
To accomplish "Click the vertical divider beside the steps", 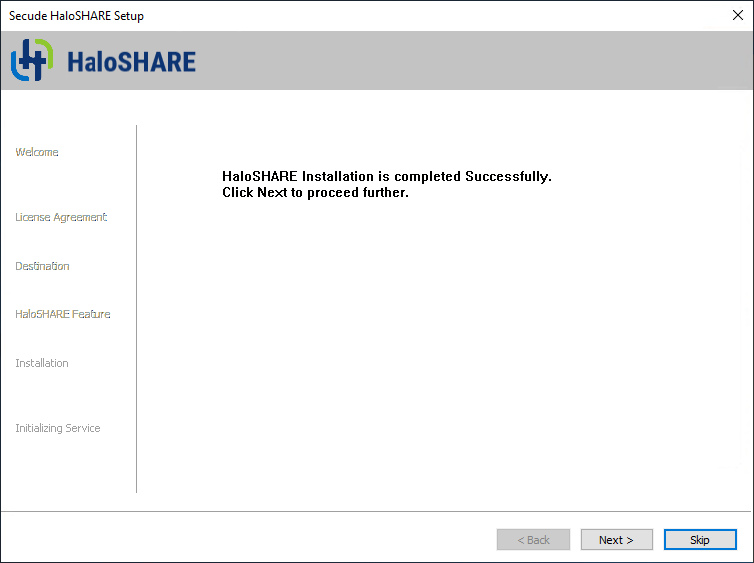I will 136,308.
